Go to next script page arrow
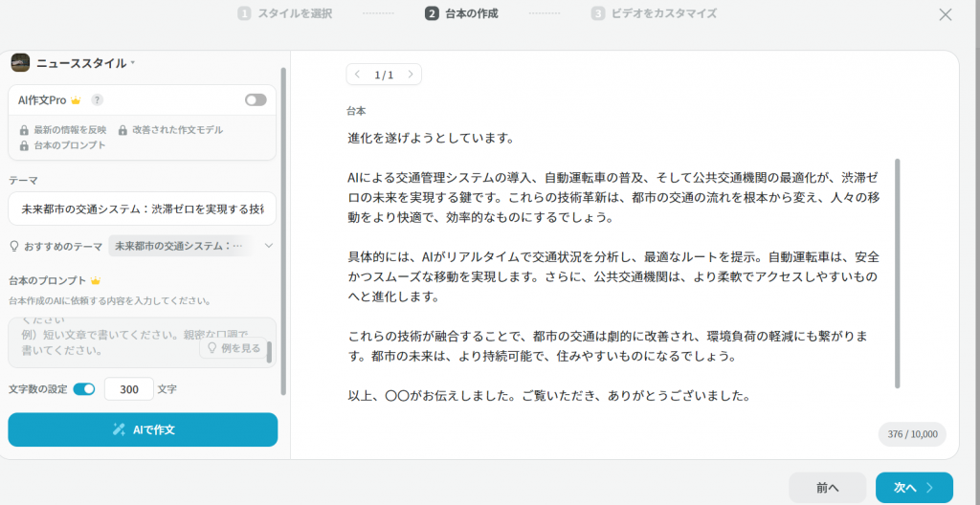This screenshot has height=505, width=980. tap(410, 75)
